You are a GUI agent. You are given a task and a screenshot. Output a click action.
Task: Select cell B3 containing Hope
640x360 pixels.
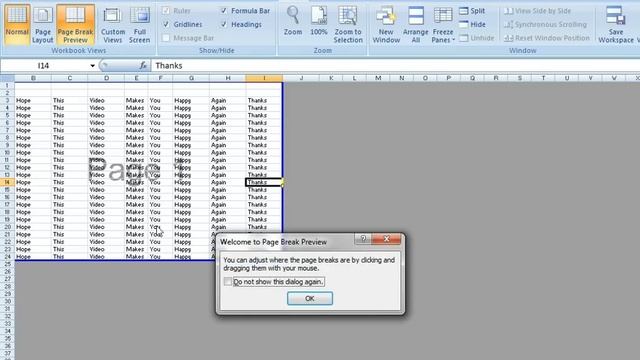[33, 100]
